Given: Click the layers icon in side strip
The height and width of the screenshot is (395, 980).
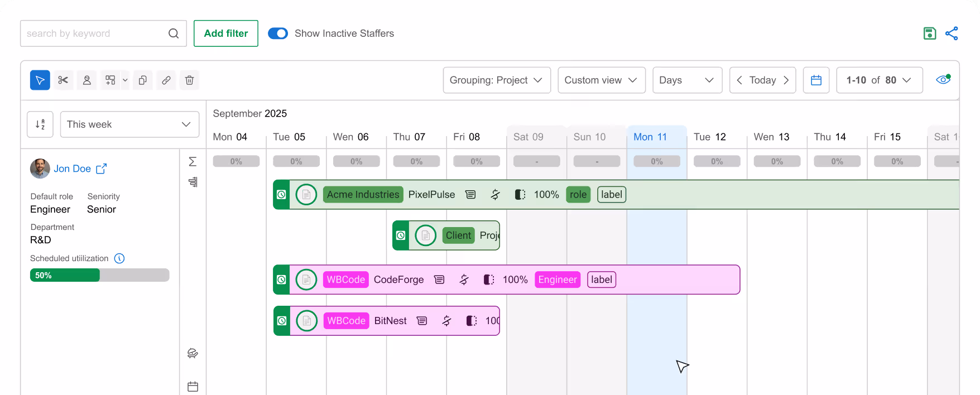Looking at the screenshot, I should 193,353.
